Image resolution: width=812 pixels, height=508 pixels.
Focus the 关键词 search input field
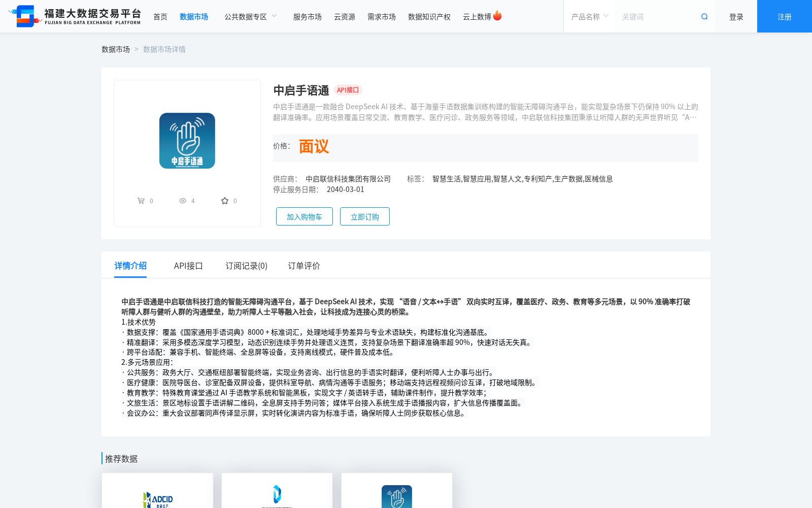point(657,17)
